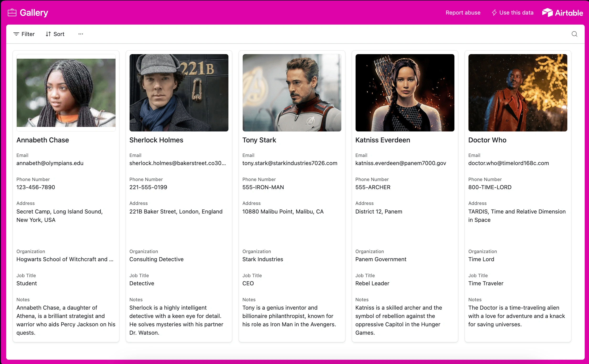
Task: Open Tony Stark's photo thumbnail
Action: (292, 93)
